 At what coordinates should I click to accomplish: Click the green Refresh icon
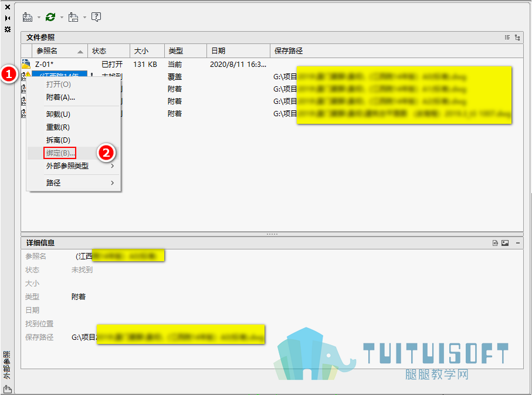pyautogui.click(x=50, y=17)
